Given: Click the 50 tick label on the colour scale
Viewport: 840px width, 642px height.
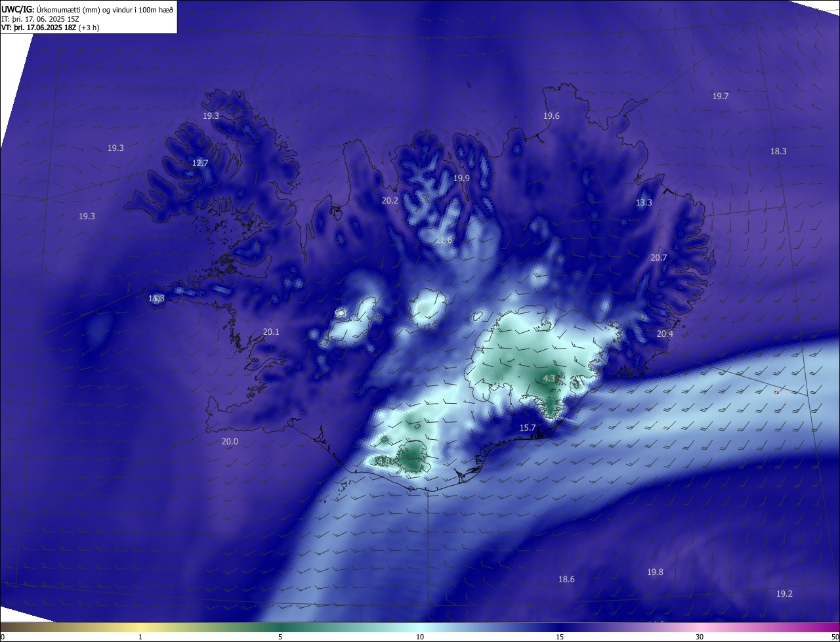Looking at the screenshot, I should pos(835,637).
